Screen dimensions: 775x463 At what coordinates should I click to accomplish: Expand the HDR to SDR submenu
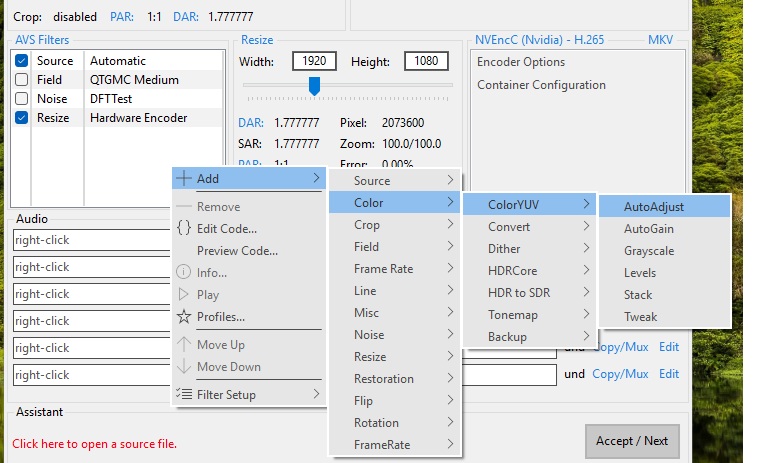click(529, 293)
